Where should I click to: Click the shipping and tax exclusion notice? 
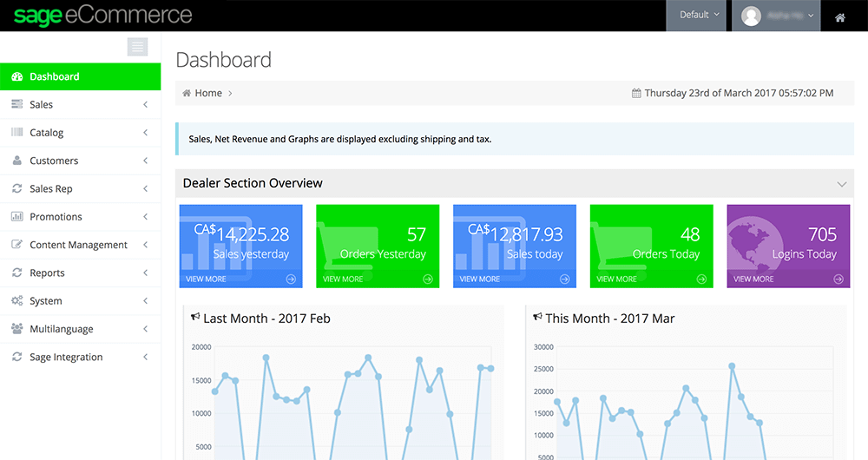click(515, 139)
